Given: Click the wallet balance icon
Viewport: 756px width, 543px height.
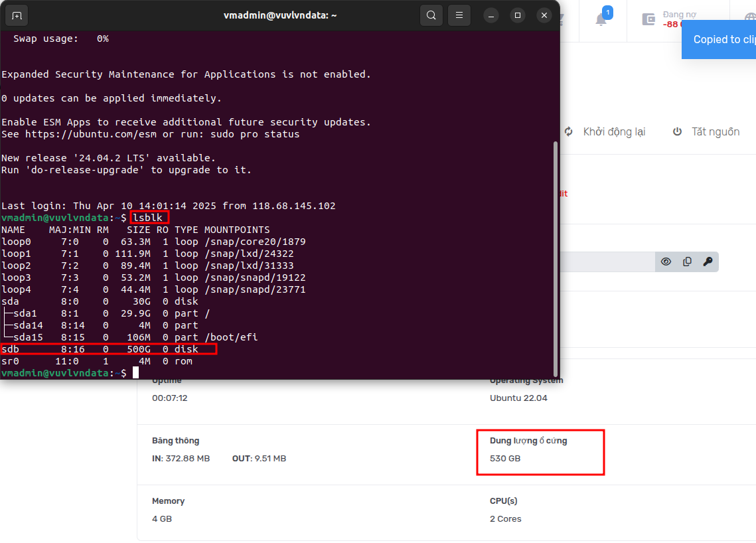Looking at the screenshot, I should coord(648,19).
